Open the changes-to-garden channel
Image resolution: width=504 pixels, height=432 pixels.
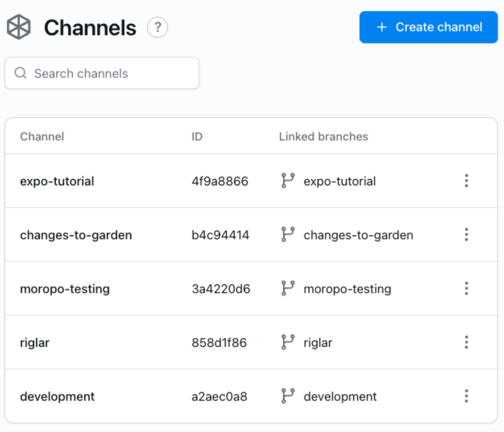[x=76, y=235]
